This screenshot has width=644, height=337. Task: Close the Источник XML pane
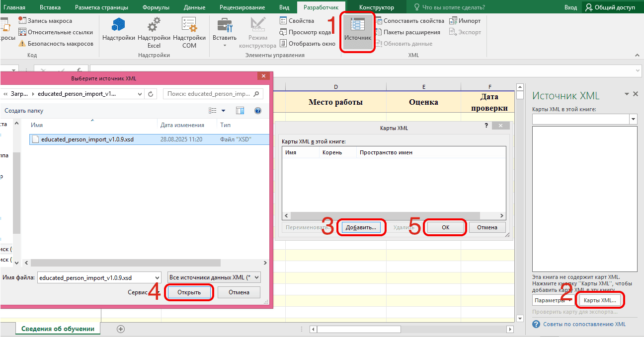point(636,94)
